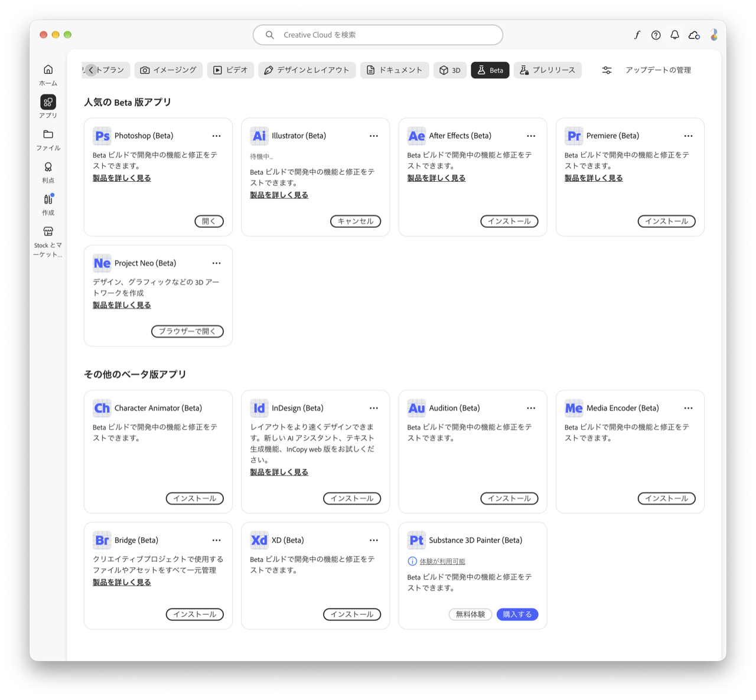The height and width of the screenshot is (700, 756).
Task: Click the After Effects (Beta) app icon
Action: pos(416,136)
